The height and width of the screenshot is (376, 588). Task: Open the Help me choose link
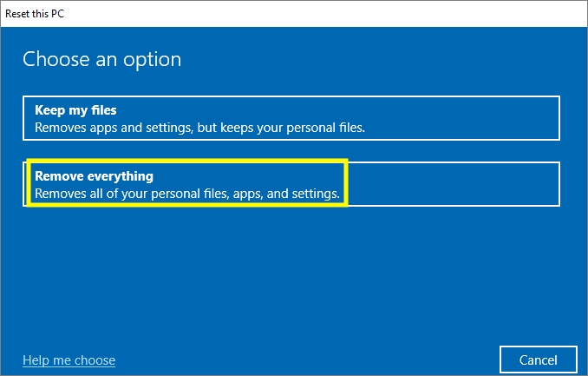[69, 360]
